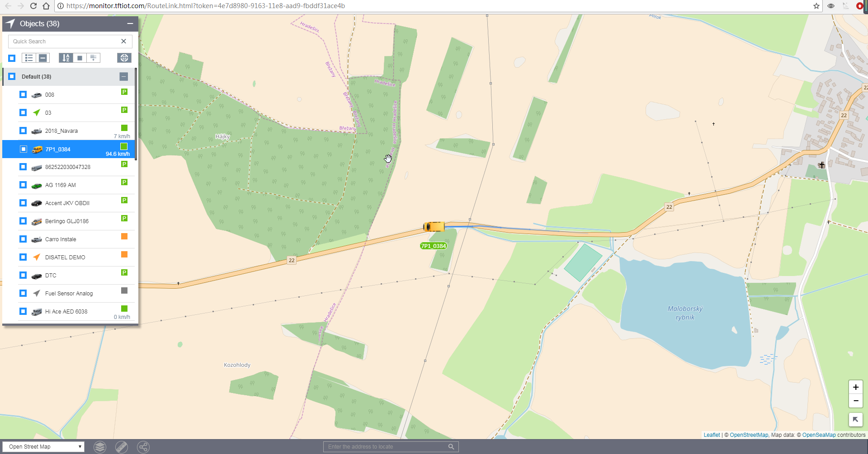Viewport: 868px width, 454px height.
Task: Sort objects by speed bars icon
Action: 94,58
